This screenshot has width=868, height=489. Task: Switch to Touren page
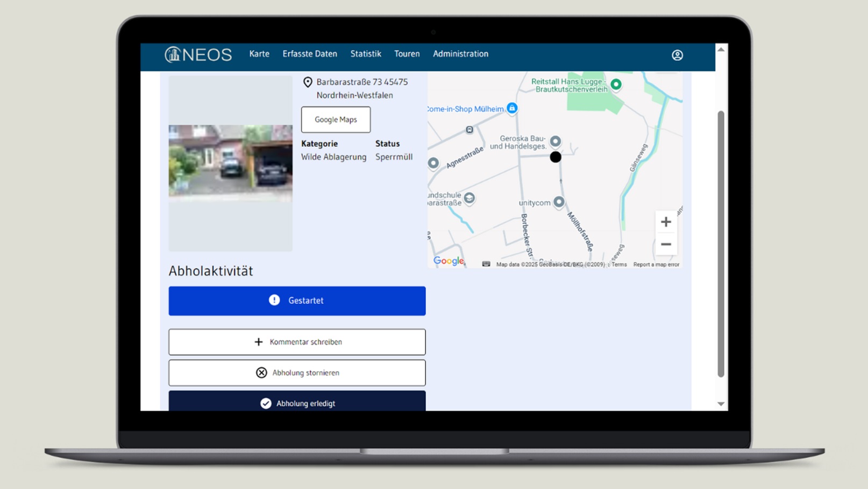pyautogui.click(x=407, y=54)
